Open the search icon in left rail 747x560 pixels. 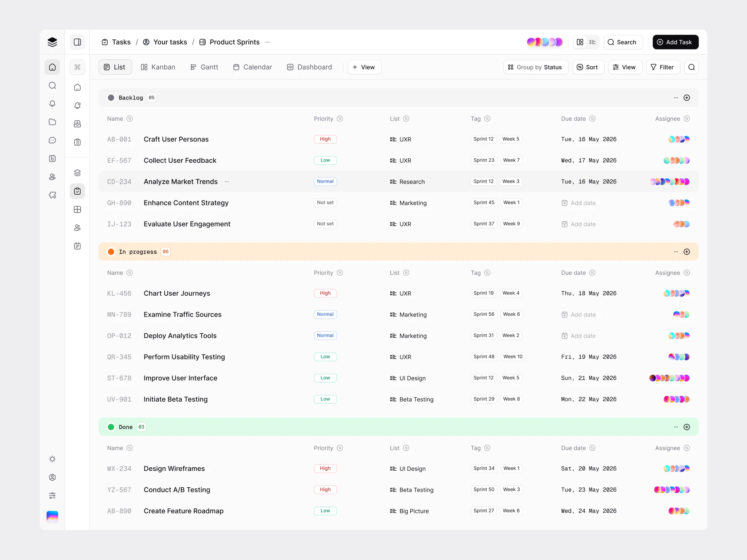click(52, 85)
